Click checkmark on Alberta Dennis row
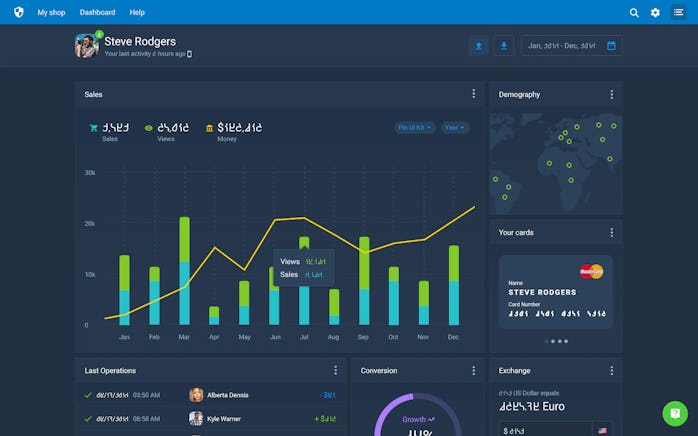Screen dimensions: 698x436 click(88, 395)
